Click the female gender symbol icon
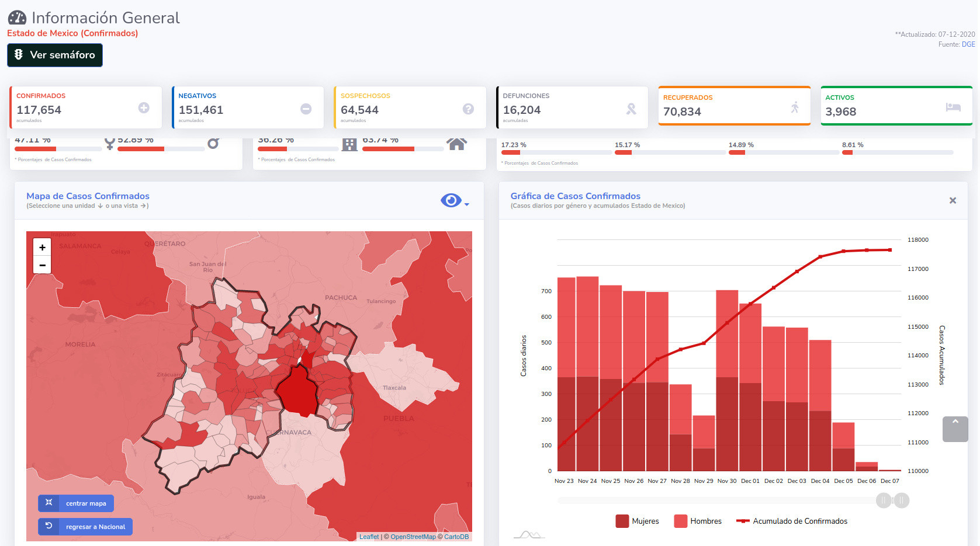Screen dimensions: 980x546 pyautogui.click(x=109, y=144)
